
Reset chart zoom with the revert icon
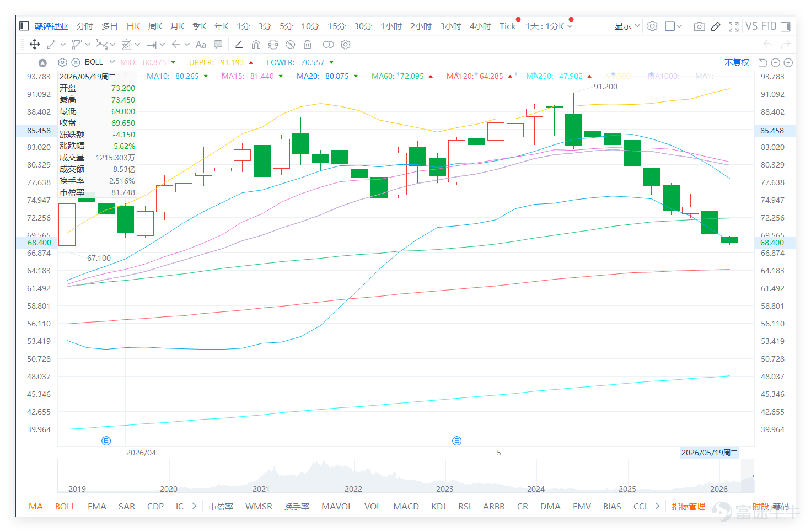pos(763,62)
